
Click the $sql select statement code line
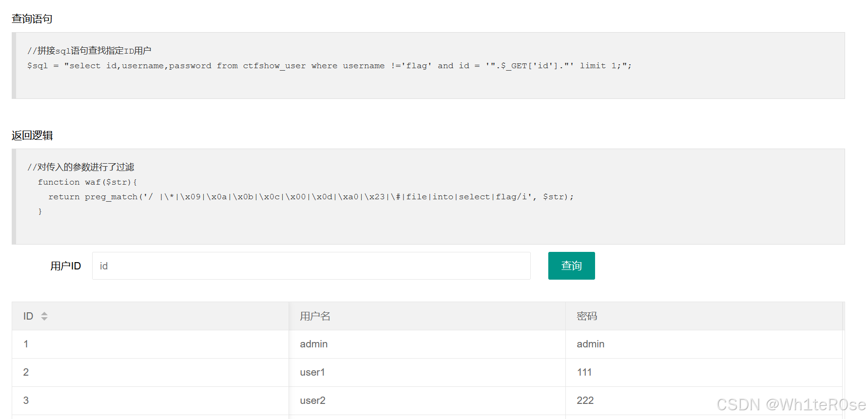(329, 66)
